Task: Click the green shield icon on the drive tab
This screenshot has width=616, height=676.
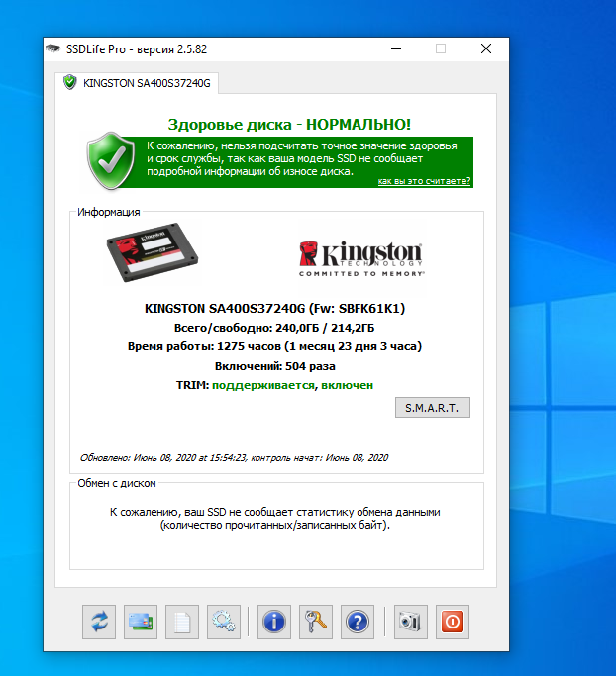Action: coord(70,82)
